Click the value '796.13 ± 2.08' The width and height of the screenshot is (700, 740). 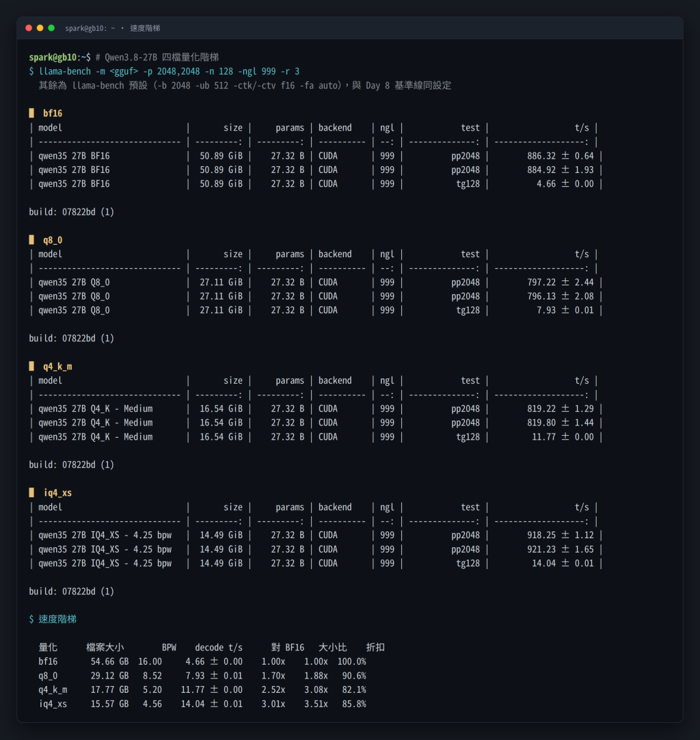coord(561,296)
